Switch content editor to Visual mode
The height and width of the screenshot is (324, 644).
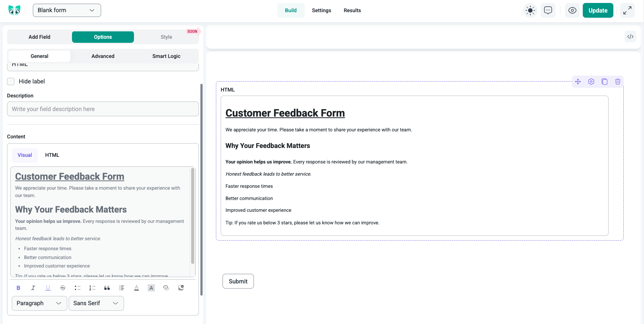pyautogui.click(x=25, y=155)
